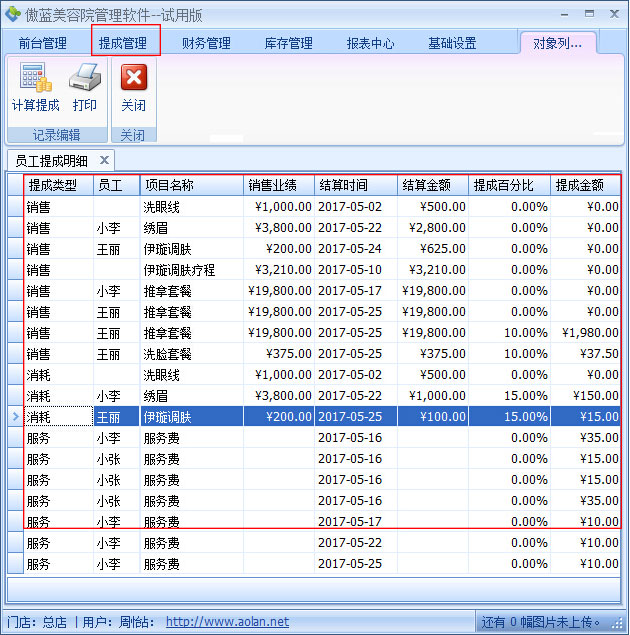Select the 库存管理 tab
The image size is (630, 635).
click(288, 43)
